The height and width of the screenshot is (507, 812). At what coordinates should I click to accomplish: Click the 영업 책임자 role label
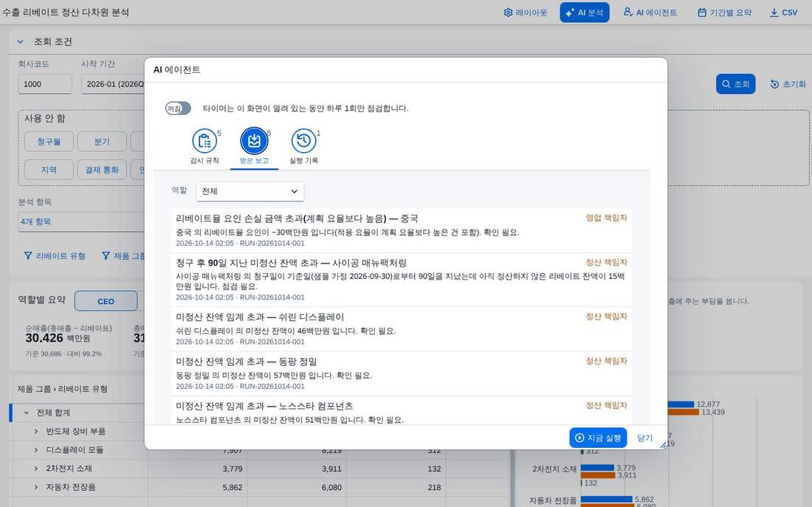coord(606,218)
